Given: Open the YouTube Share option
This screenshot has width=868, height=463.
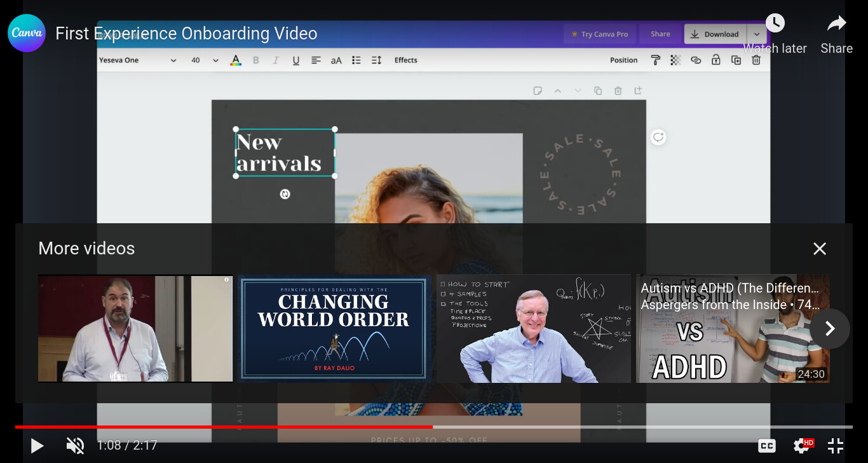Looking at the screenshot, I should (836, 34).
